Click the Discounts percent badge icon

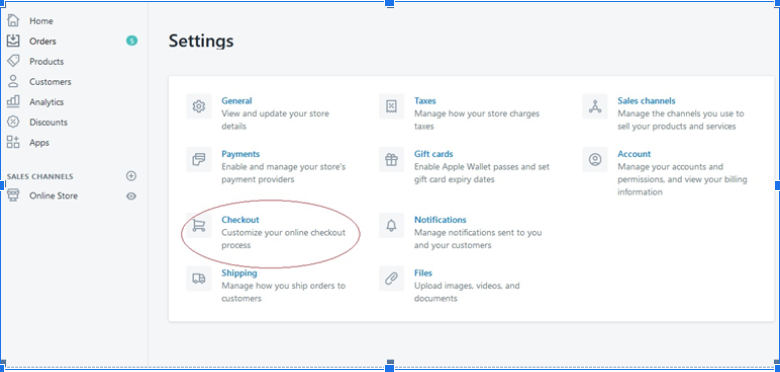tap(13, 122)
